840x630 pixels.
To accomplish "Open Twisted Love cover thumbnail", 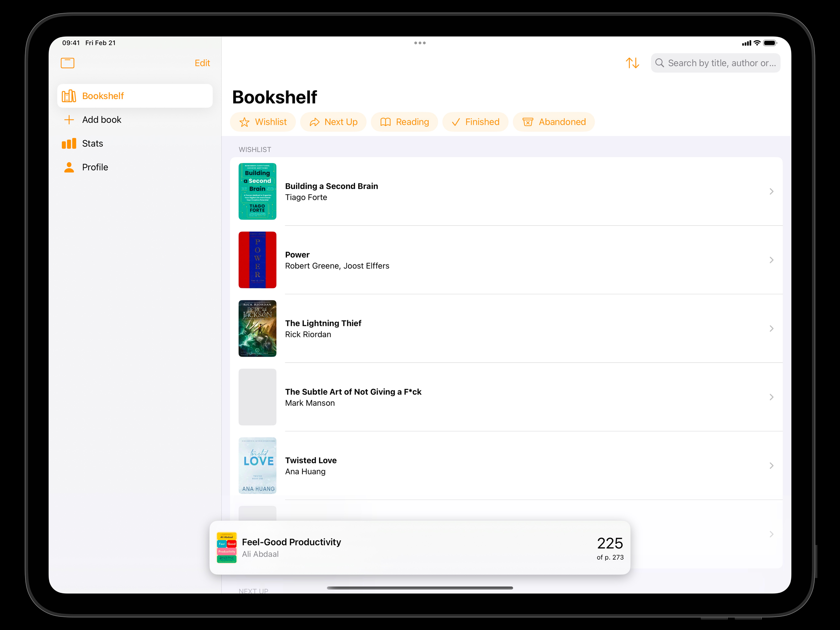I will (x=258, y=465).
